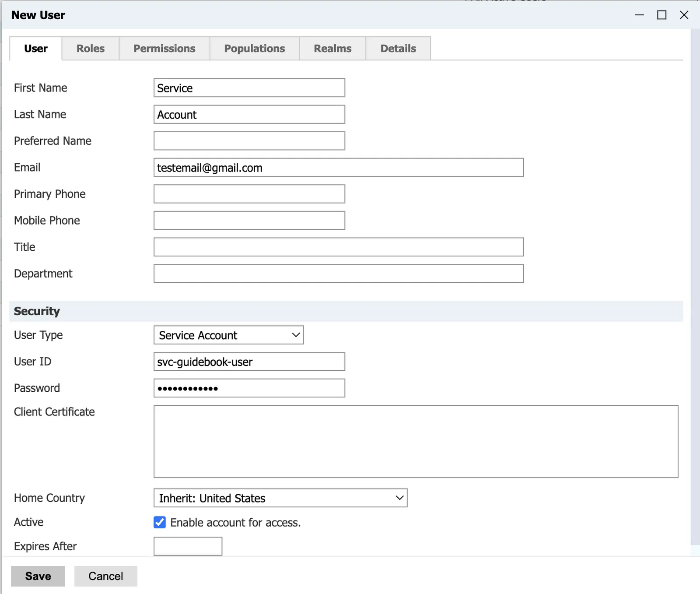
Task: Click the Last Name input field
Action: coord(249,114)
